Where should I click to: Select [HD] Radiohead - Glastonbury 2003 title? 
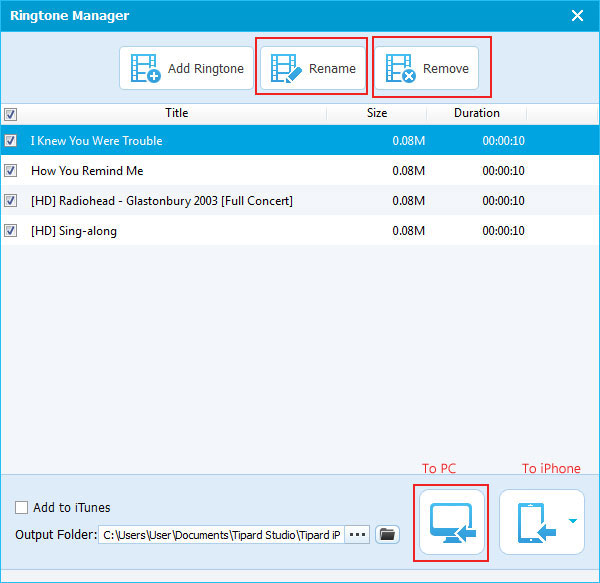162,201
